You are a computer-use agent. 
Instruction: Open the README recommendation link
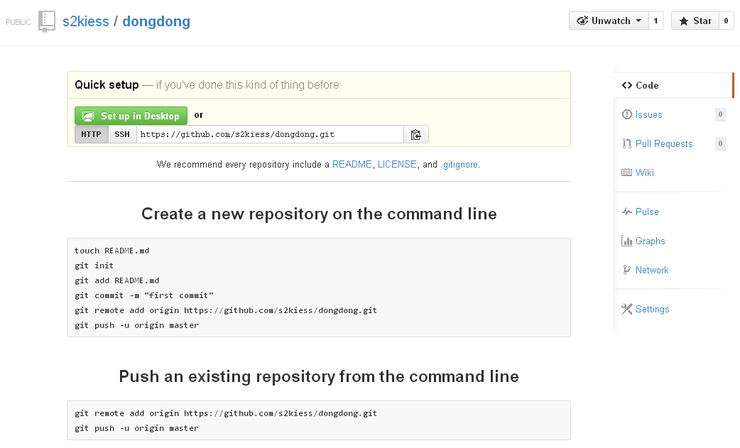[x=352, y=164]
